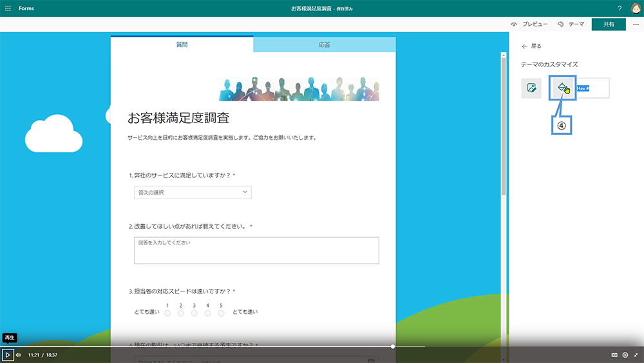Image resolution: width=644 pixels, height=363 pixels.
Task: Open the 答えの選択 dropdown
Action: [193, 192]
